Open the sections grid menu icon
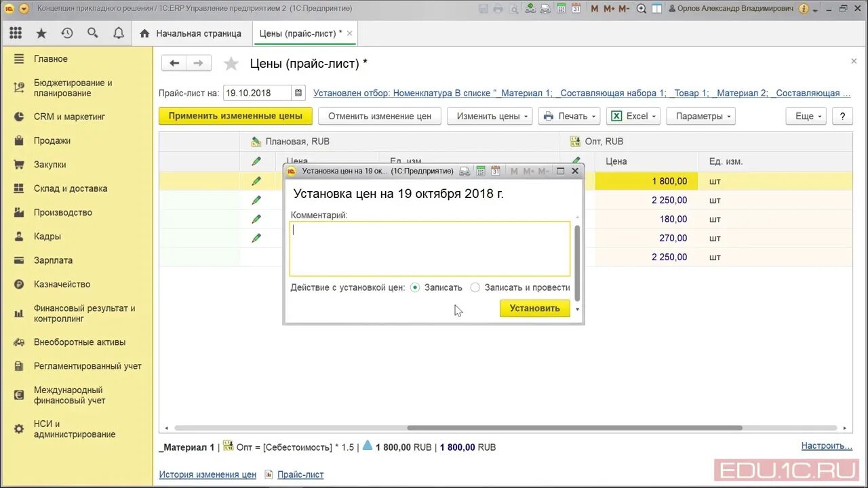This screenshot has height=488, width=868. click(x=16, y=33)
